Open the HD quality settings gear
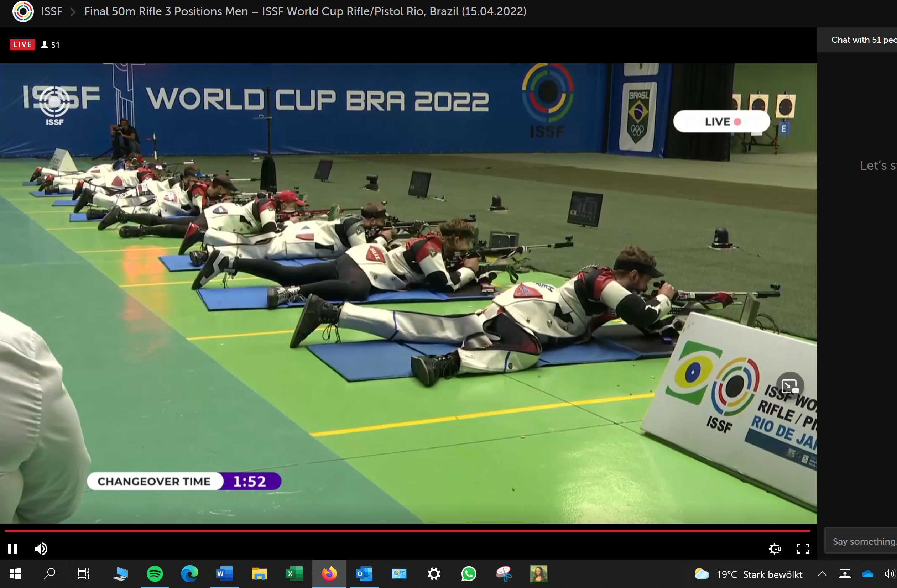The height and width of the screenshot is (588, 897). click(x=775, y=548)
